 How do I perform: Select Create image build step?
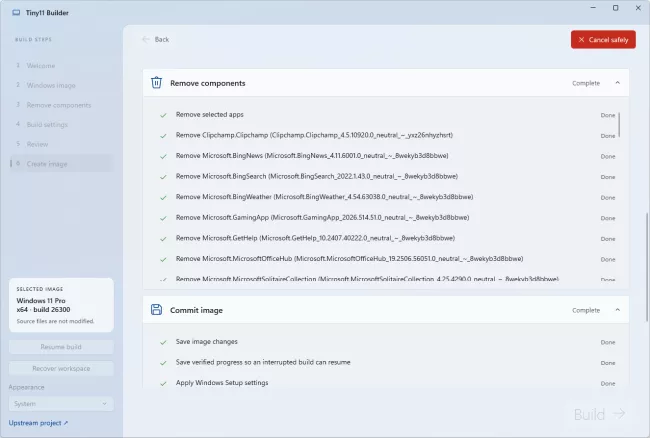pyautogui.click(x=61, y=164)
